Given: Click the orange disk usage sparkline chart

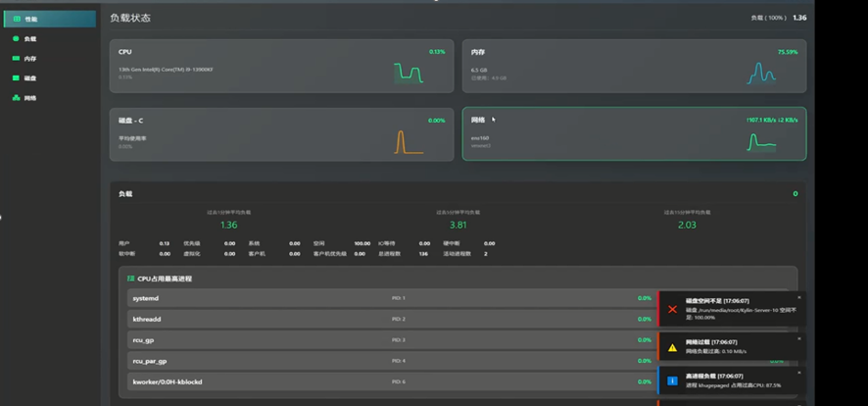Looking at the screenshot, I should pos(409,142).
